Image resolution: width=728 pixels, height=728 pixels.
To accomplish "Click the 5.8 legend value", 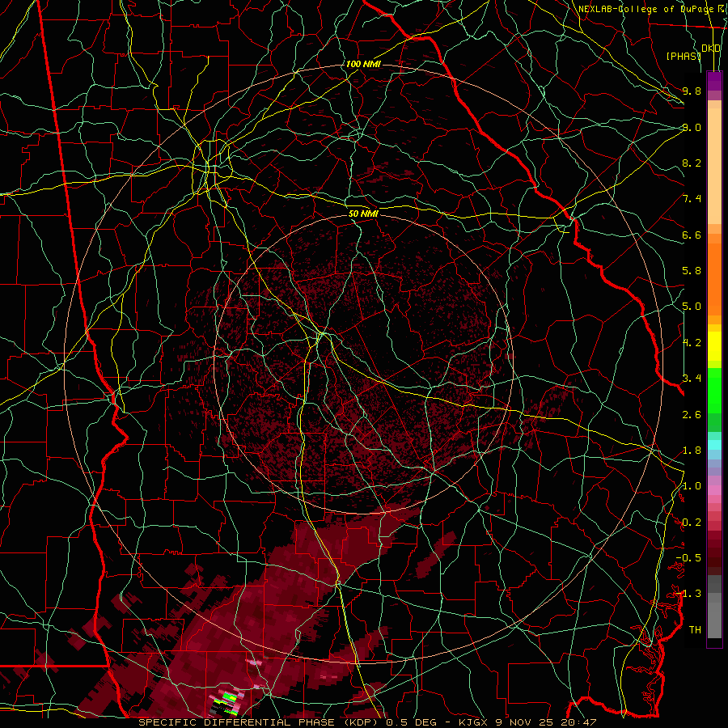I will pyautogui.click(x=692, y=271).
